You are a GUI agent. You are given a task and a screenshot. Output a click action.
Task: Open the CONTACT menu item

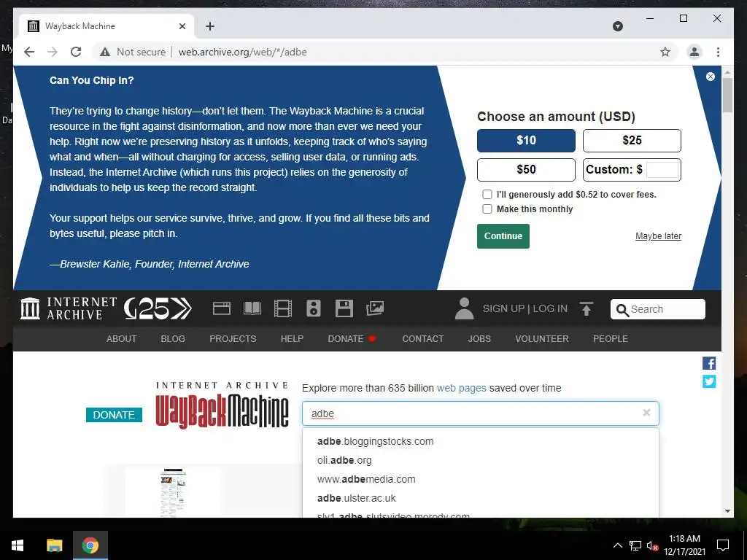pos(422,338)
